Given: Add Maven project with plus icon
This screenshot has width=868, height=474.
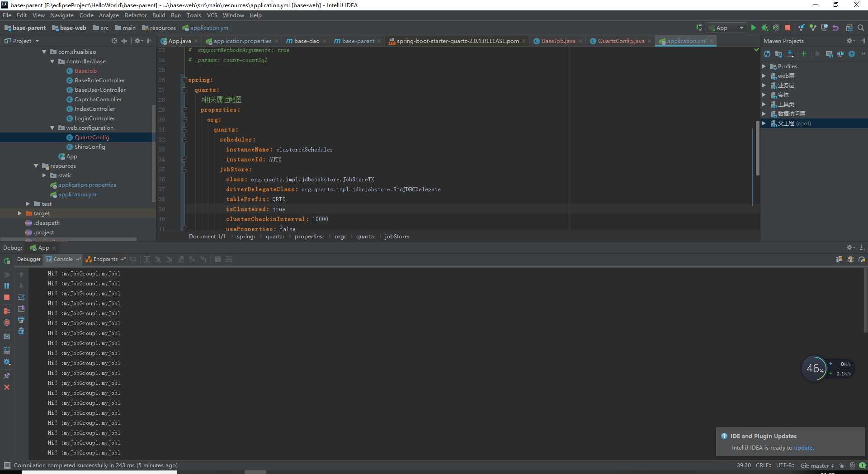Looking at the screenshot, I should click(803, 54).
